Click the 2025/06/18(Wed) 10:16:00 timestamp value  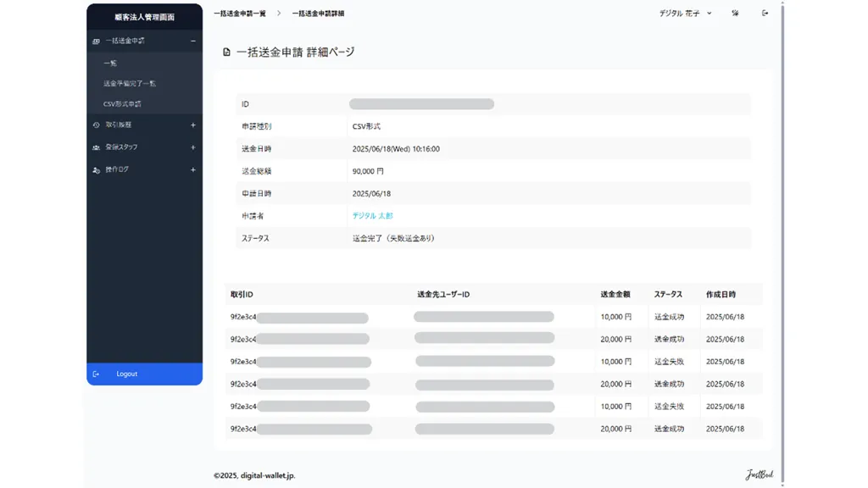pos(396,149)
